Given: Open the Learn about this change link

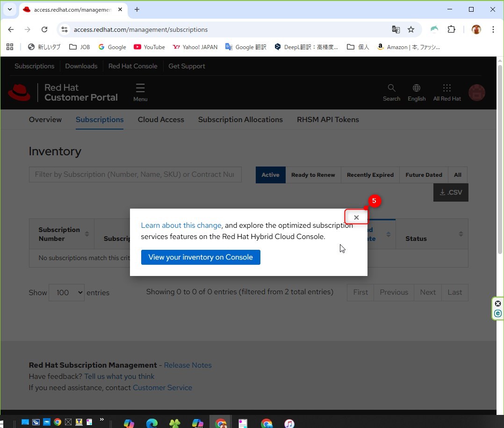Looking at the screenshot, I should coord(181,225).
